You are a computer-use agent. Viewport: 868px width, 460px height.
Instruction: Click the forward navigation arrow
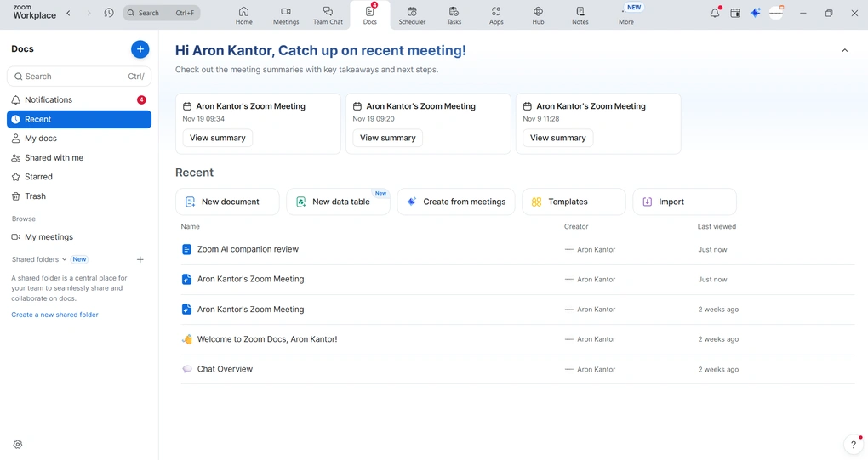tap(89, 13)
